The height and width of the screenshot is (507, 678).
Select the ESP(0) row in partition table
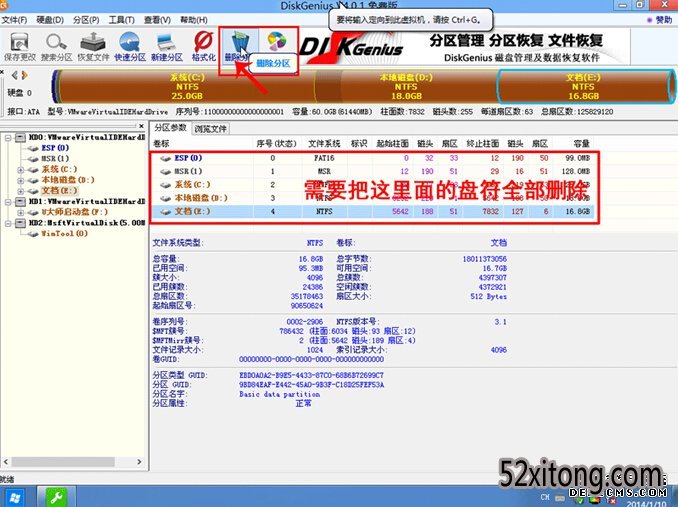tap(374, 158)
